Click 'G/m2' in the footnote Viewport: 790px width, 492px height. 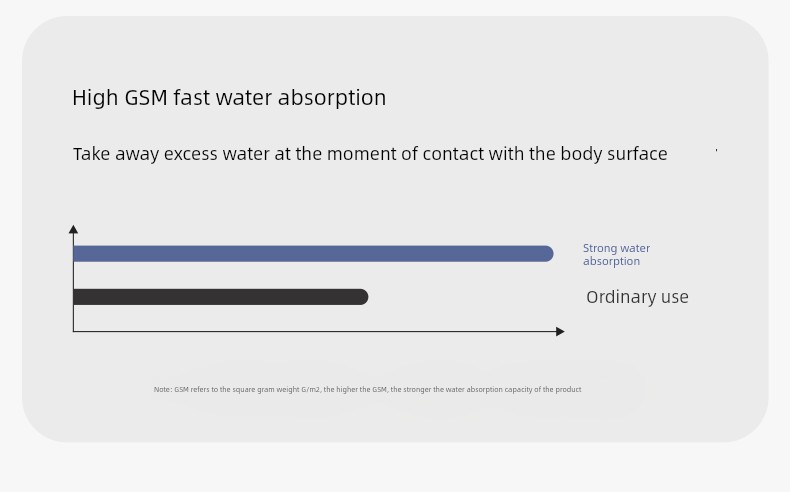pyautogui.click(x=310, y=389)
